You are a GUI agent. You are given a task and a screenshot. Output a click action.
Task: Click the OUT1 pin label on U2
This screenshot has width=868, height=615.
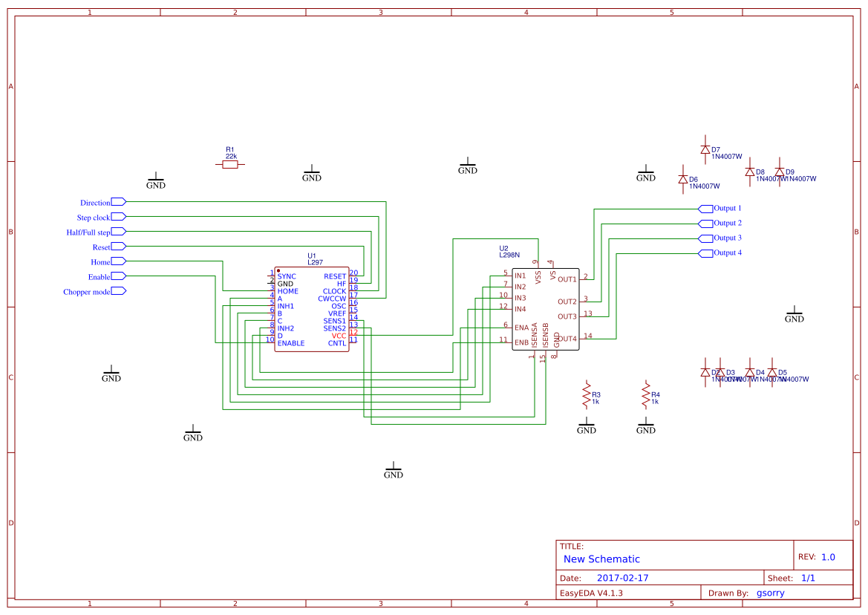(567, 279)
